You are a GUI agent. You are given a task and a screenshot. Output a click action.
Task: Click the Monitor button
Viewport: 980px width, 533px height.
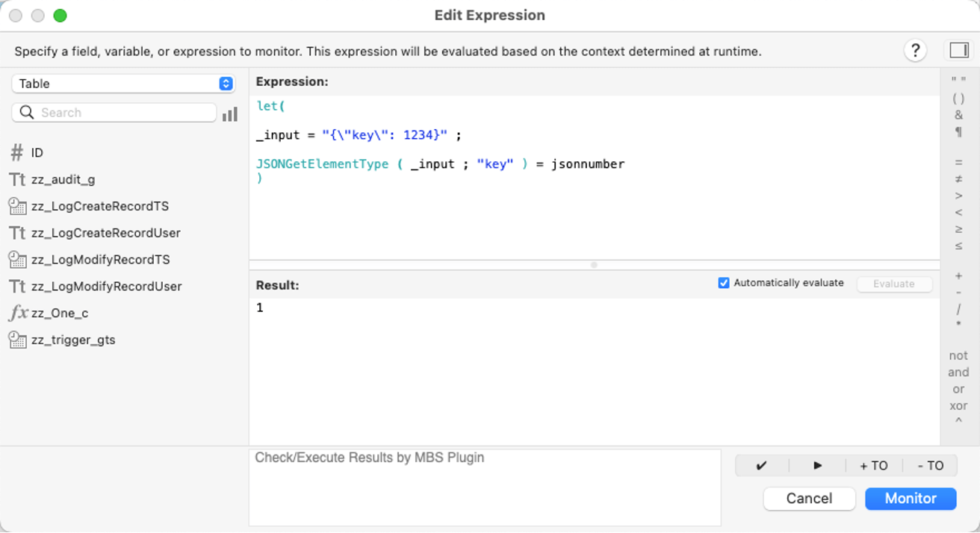(911, 499)
